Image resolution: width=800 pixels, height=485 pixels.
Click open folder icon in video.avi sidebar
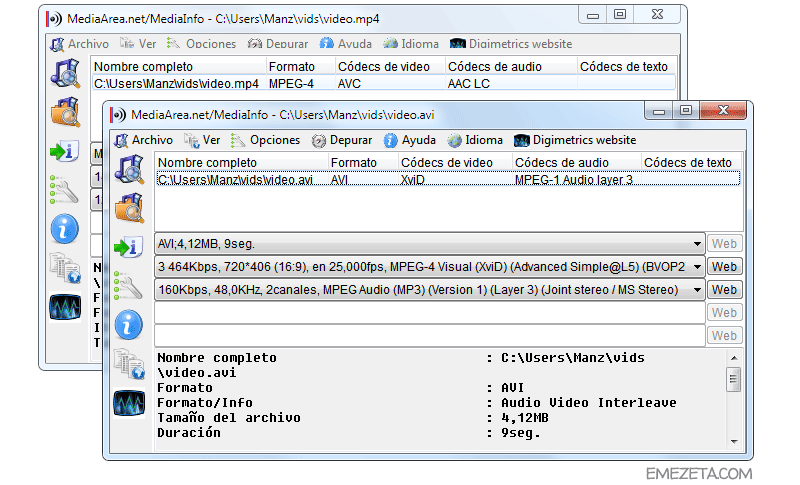(129, 208)
